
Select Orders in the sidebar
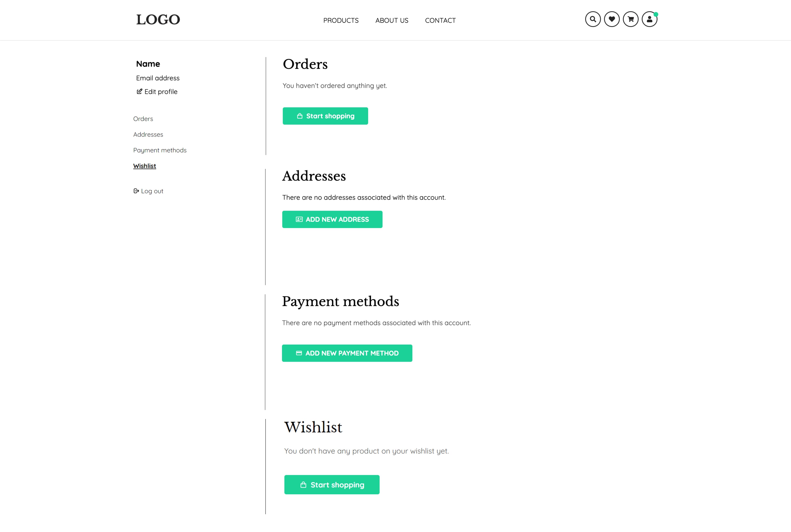[143, 118]
